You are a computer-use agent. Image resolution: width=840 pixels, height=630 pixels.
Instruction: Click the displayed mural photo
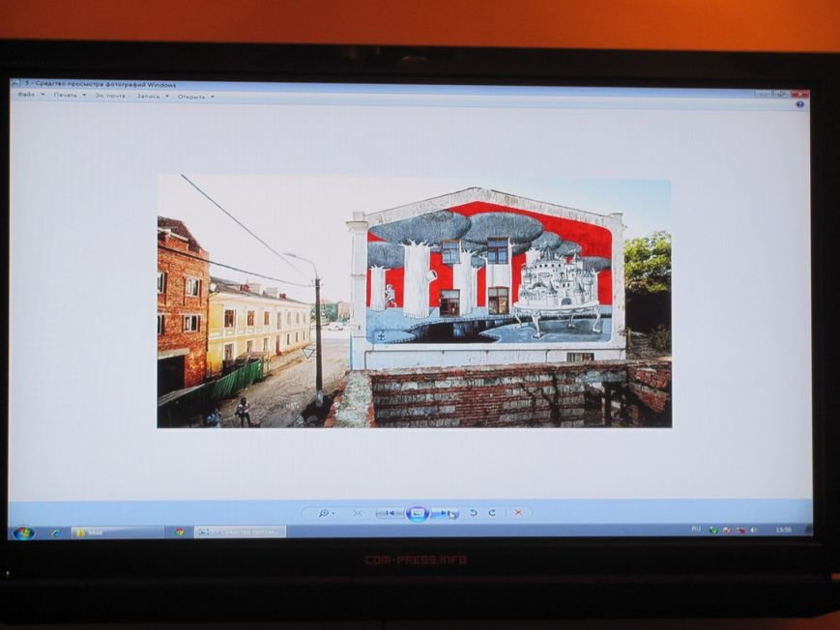(414, 301)
